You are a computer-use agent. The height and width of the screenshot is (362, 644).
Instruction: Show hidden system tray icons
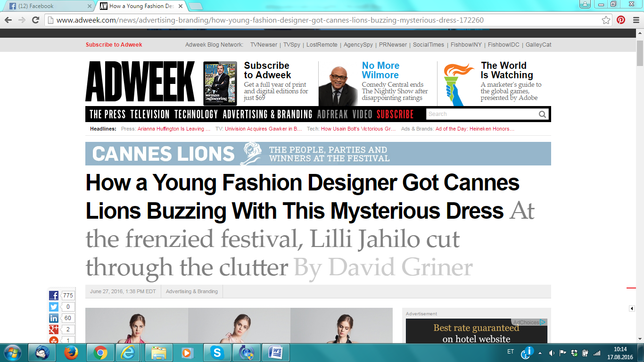point(540,353)
